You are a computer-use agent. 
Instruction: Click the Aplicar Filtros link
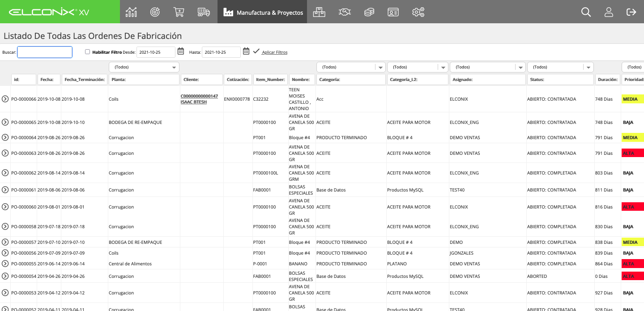coord(275,52)
